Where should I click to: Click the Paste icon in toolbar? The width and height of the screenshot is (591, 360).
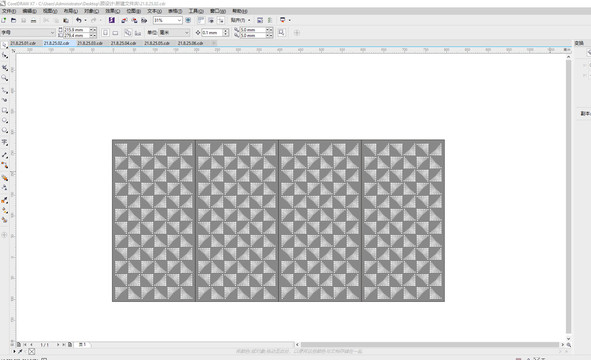coord(66,20)
